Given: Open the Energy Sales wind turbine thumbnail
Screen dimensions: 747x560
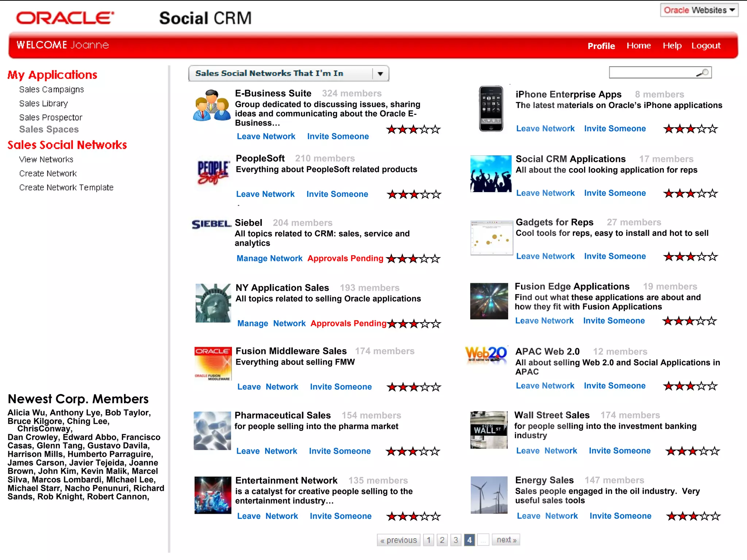Looking at the screenshot, I should click(x=489, y=495).
